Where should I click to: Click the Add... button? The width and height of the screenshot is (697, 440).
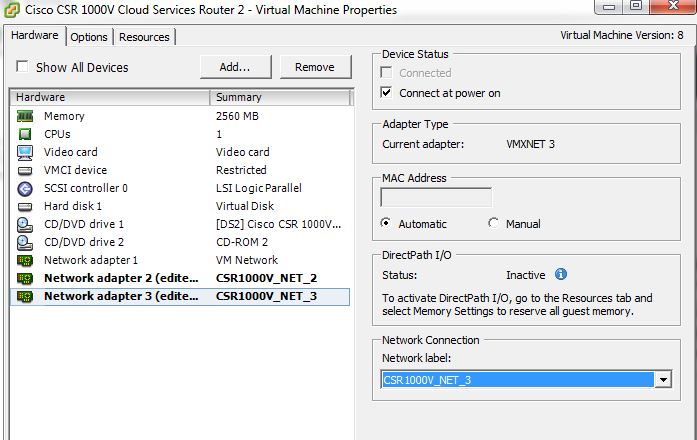pyautogui.click(x=235, y=67)
